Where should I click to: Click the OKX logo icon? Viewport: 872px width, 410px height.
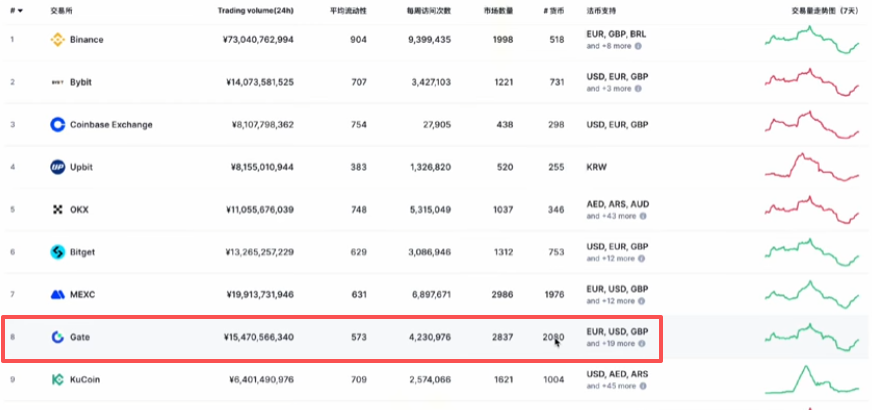pos(58,210)
